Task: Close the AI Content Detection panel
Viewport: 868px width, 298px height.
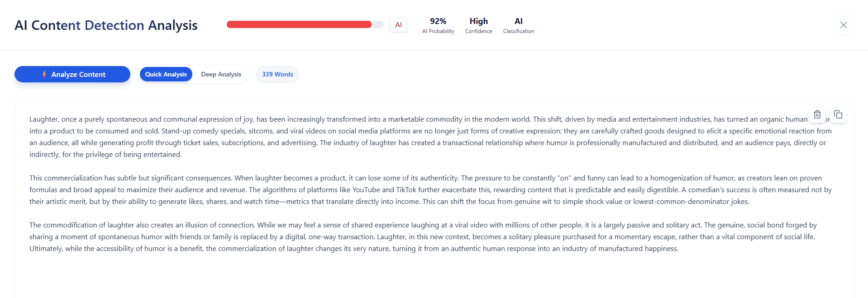Action: (x=843, y=25)
